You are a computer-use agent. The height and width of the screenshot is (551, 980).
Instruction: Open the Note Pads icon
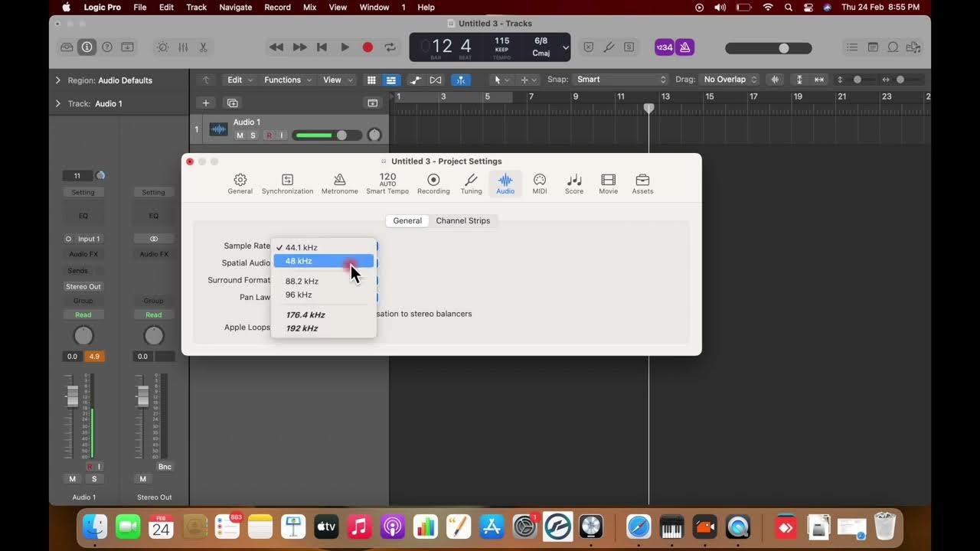click(x=873, y=47)
